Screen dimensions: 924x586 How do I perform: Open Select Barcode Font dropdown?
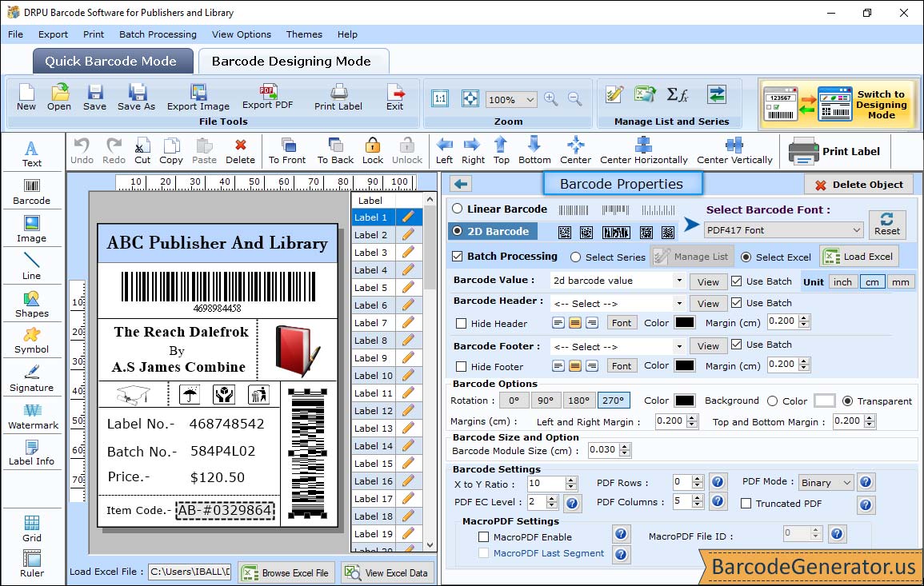point(784,230)
